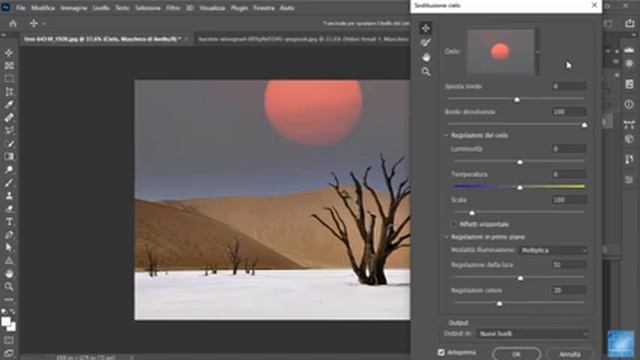Collapse the Regolazioni del cielo section
This screenshot has height=360, width=640.
tap(446, 135)
